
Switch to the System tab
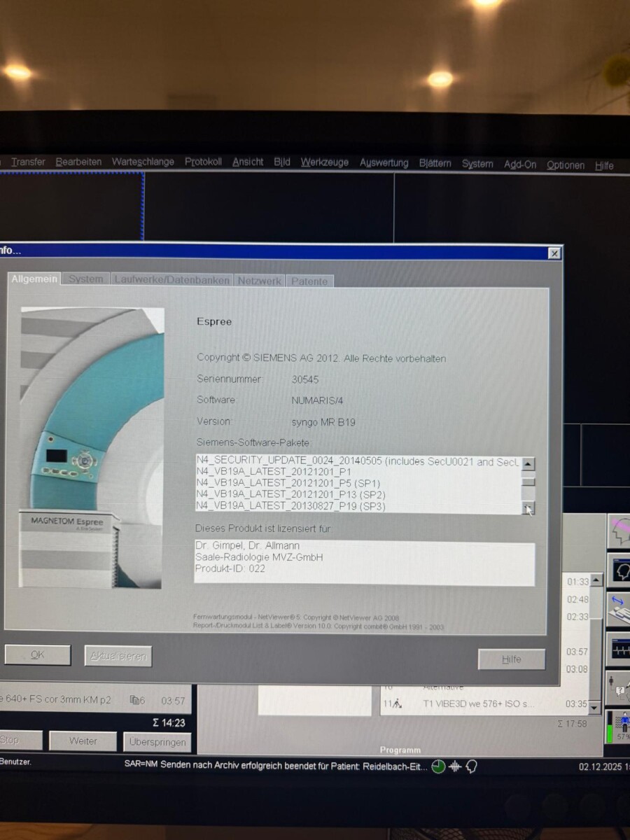coord(85,279)
